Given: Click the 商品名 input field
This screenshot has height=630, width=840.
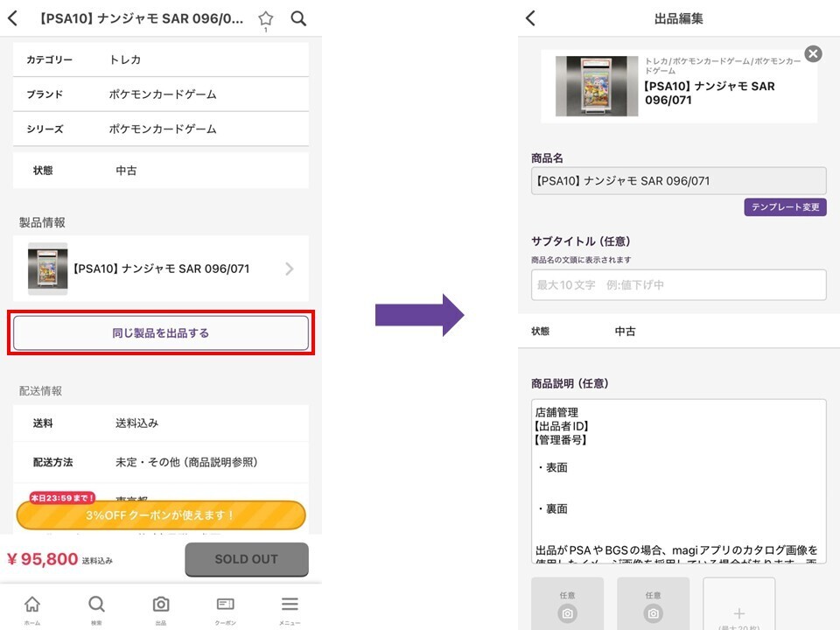Looking at the screenshot, I should coord(678,180).
